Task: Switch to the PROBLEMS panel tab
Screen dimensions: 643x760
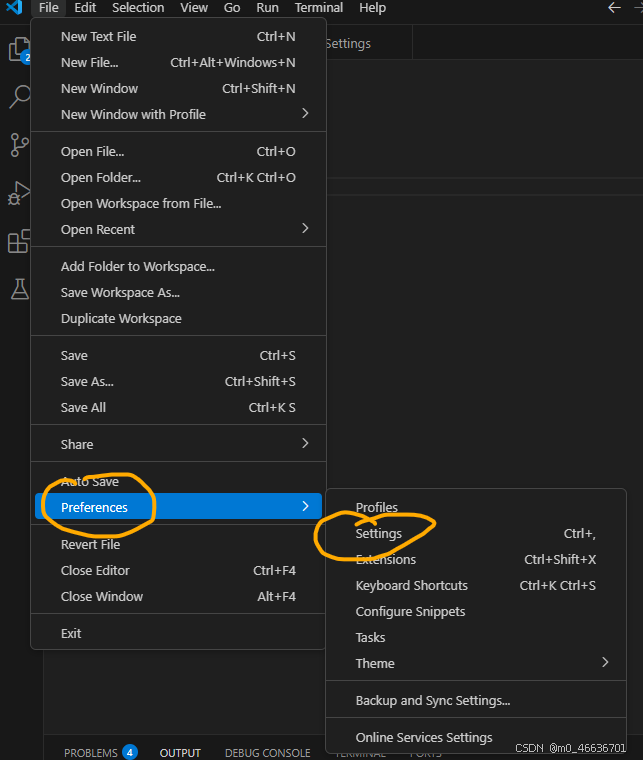Action: pyautogui.click(x=100, y=753)
